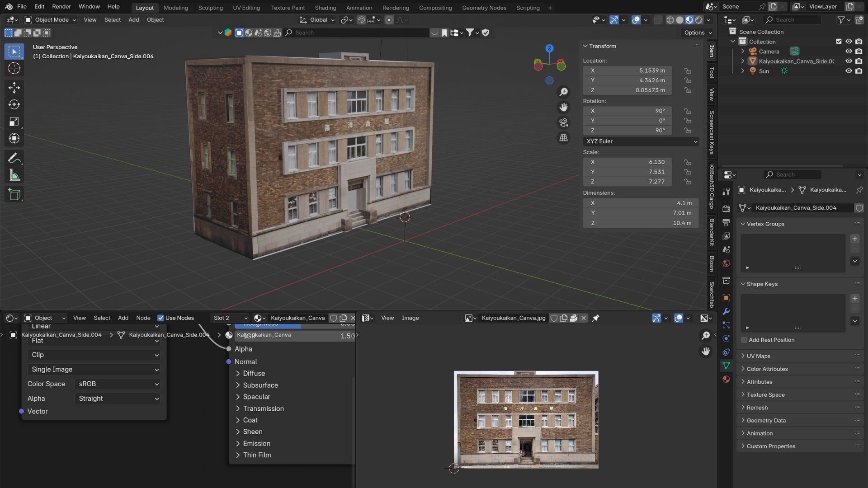
Task: Open the XYZ Euler rotation mode dropdown
Action: pyautogui.click(x=641, y=141)
